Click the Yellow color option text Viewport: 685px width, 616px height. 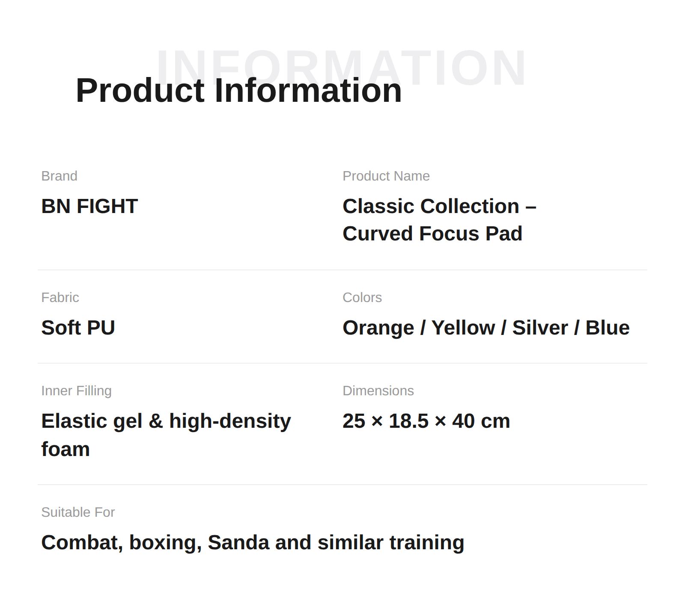click(x=463, y=328)
